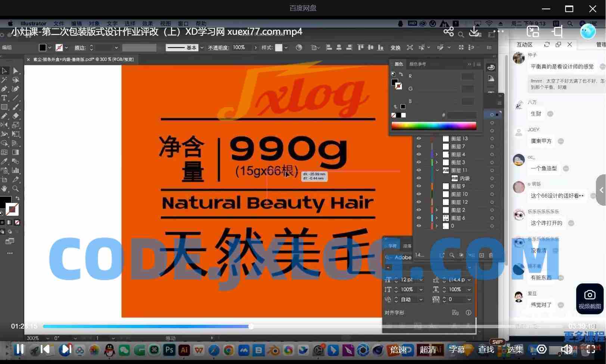This screenshot has height=364, width=606.
Task: Click the 字幕 subtitles button
Action: point(457,350)
